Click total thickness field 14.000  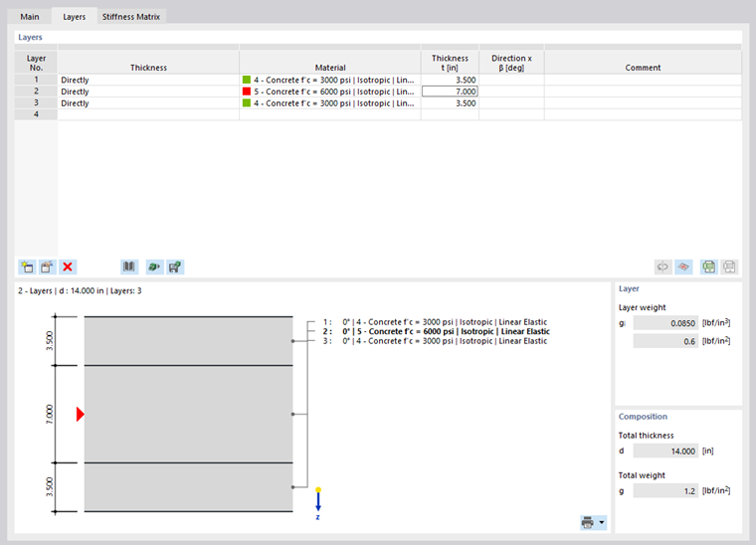(665, 452)
